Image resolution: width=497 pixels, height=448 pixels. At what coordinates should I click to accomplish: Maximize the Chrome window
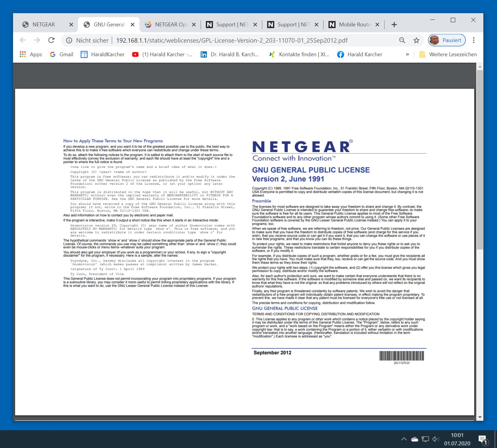tap(453, 20)
